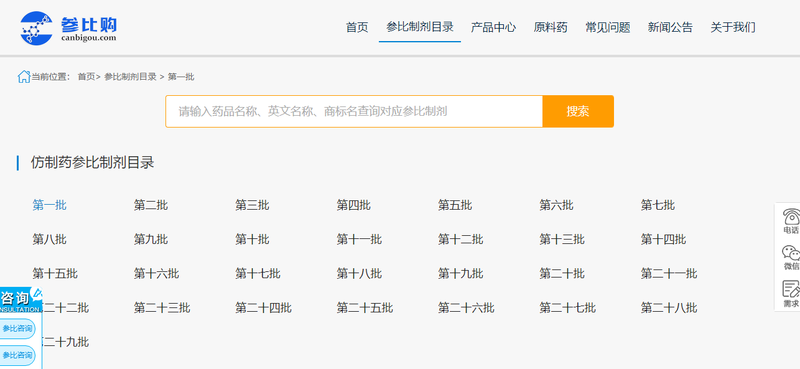Select batch 第二十八批

(669, 308)
